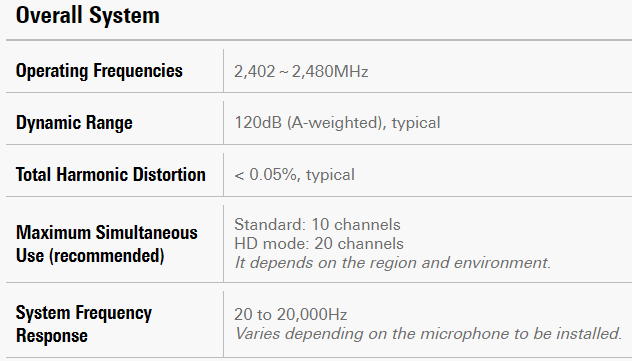Click the Standard: 10 channels text

(317, 224)
